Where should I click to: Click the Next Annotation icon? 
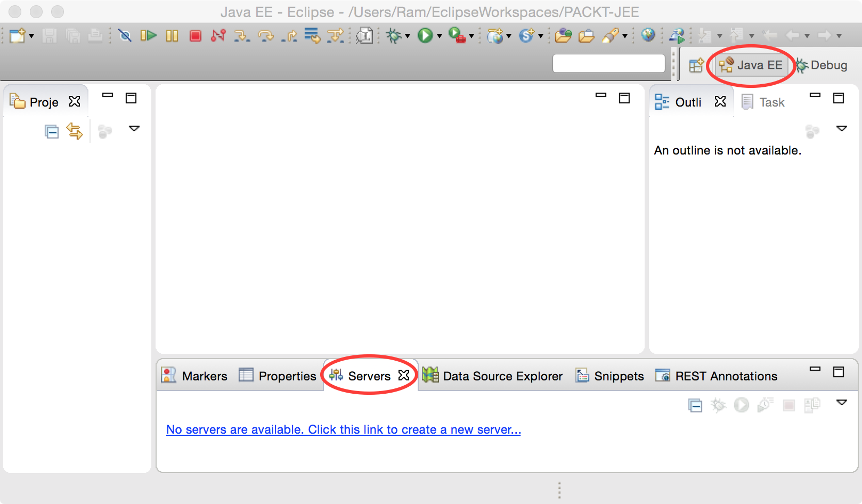(705, 36)
